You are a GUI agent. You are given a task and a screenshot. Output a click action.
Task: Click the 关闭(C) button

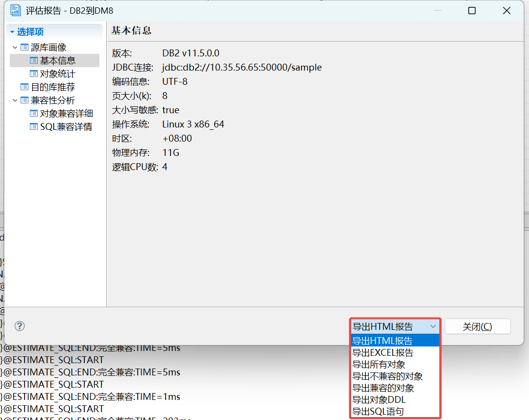coord(478,326)
